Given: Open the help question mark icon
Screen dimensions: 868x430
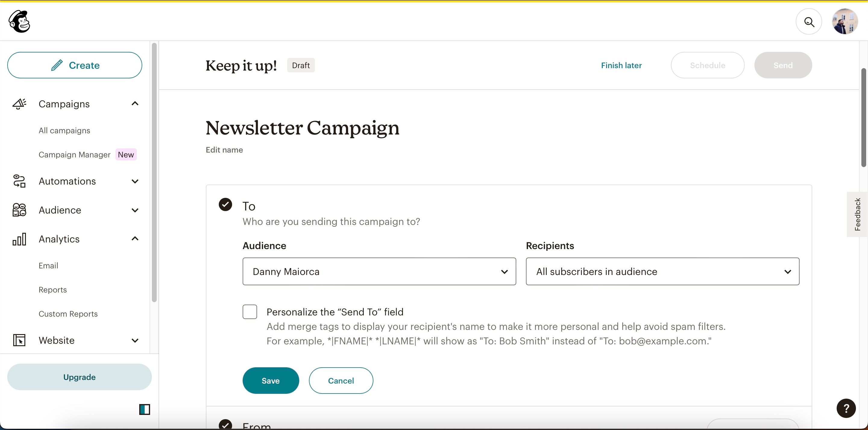Looking at the screenshot, I should [x=845, y=408].
